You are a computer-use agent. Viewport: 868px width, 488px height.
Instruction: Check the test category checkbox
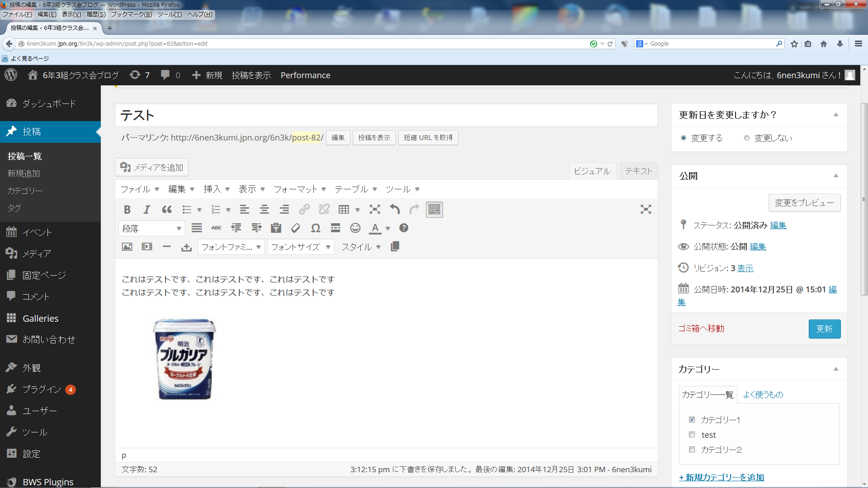(x=692, y=434)
